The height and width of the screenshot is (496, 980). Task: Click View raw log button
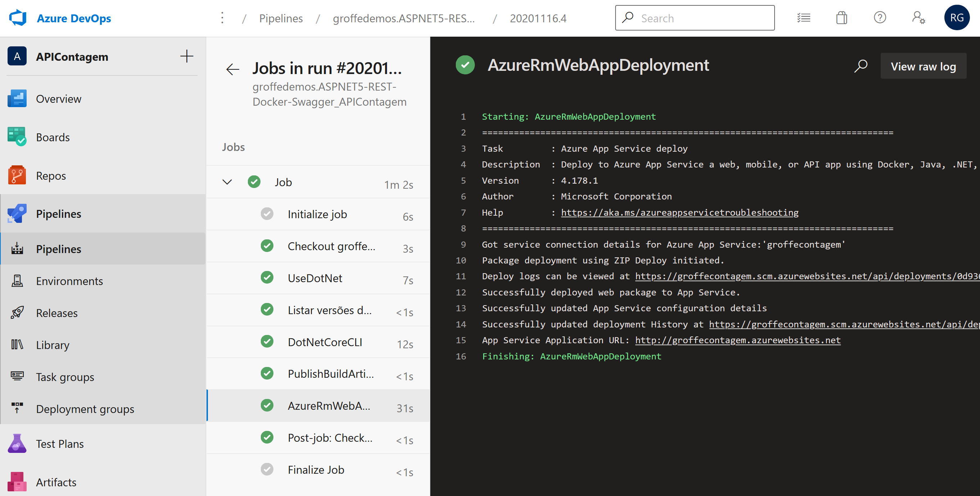tap(923, 66)
